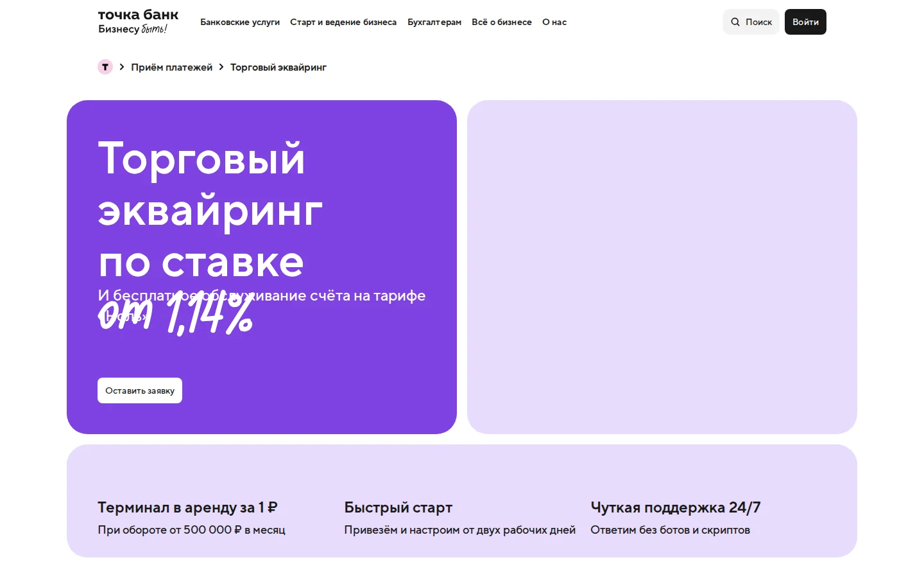Click the Быстрый старт heading
Viewport: 924px width, 578px height.
[x=398, y=507]
